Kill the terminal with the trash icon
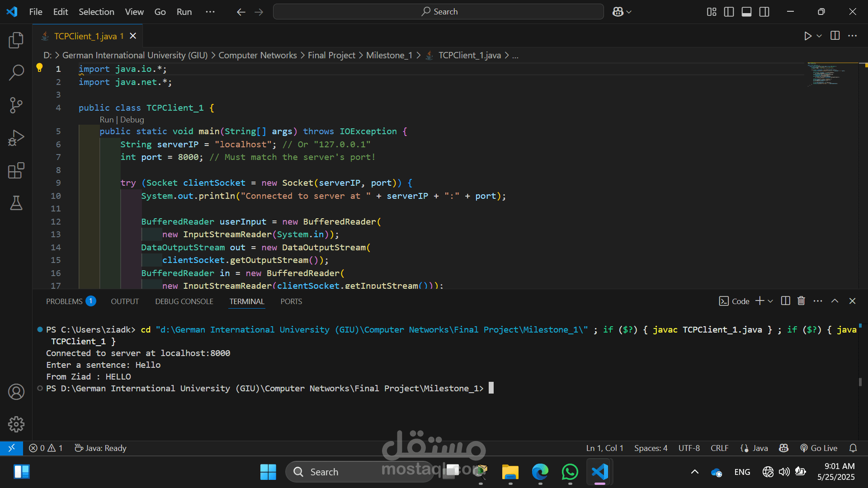Screen dimensions: 868x488 point(801,300)
